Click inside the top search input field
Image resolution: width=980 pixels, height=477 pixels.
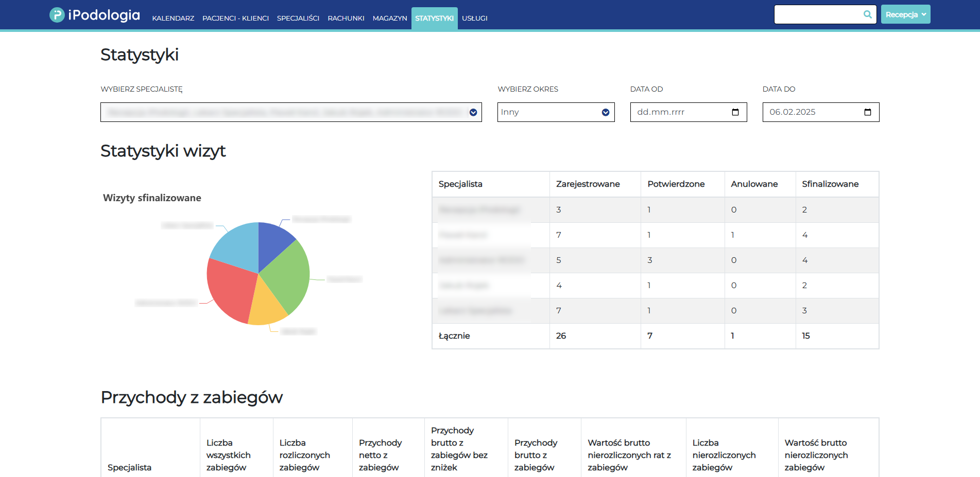tap(816, 14)
